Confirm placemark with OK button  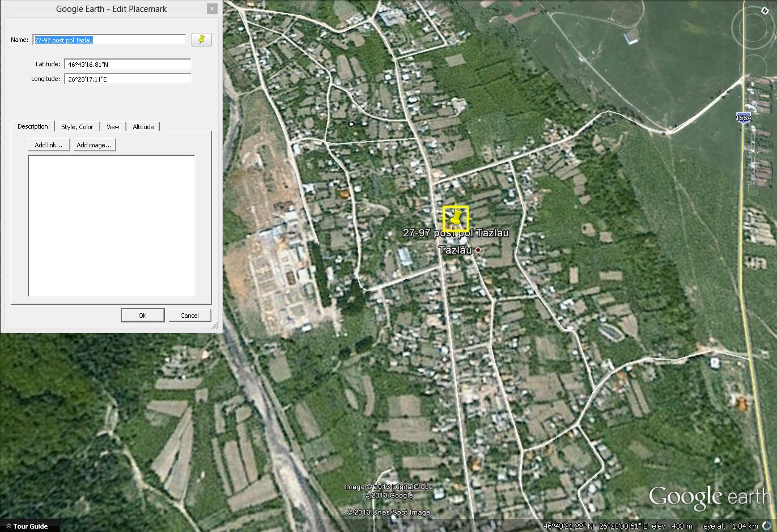[x=142, y=316]
